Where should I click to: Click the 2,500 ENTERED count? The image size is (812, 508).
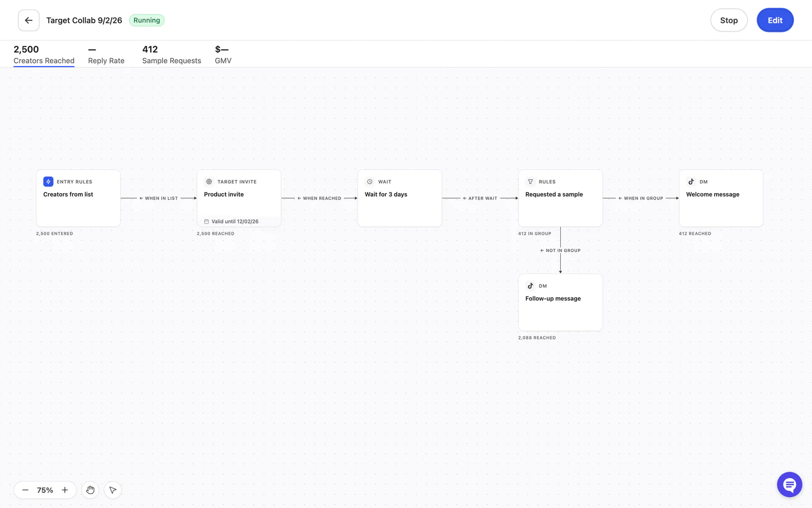pos(54,234)
